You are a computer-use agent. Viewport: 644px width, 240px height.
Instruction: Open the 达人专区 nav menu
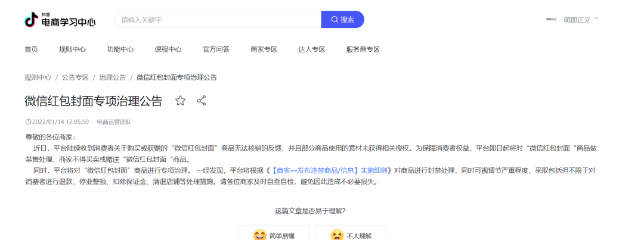[x=312, y=49]
